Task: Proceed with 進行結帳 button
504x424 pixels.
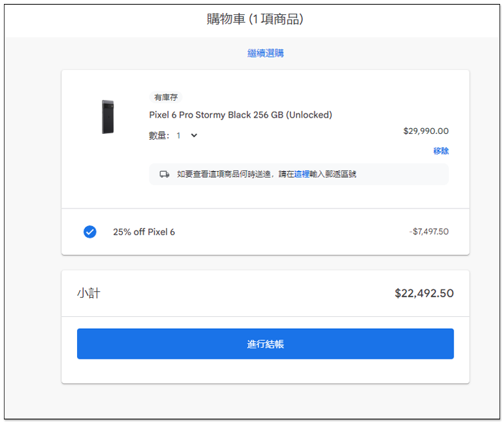Action: tap(265, 344)
